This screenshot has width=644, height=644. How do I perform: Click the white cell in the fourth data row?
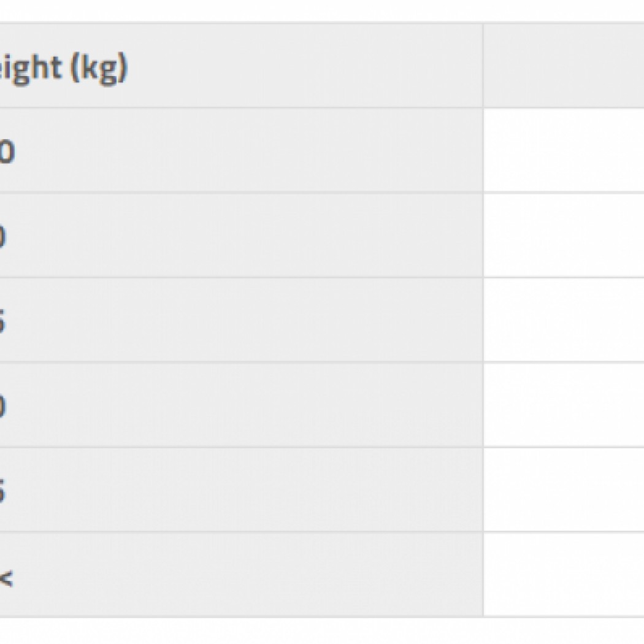tap(563, 405)
